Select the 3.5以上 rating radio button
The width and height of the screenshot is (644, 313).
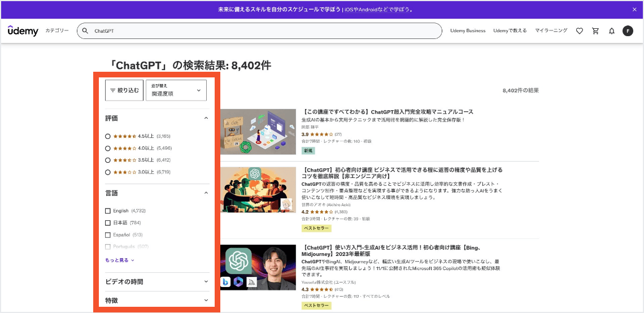tap(107, 160)
